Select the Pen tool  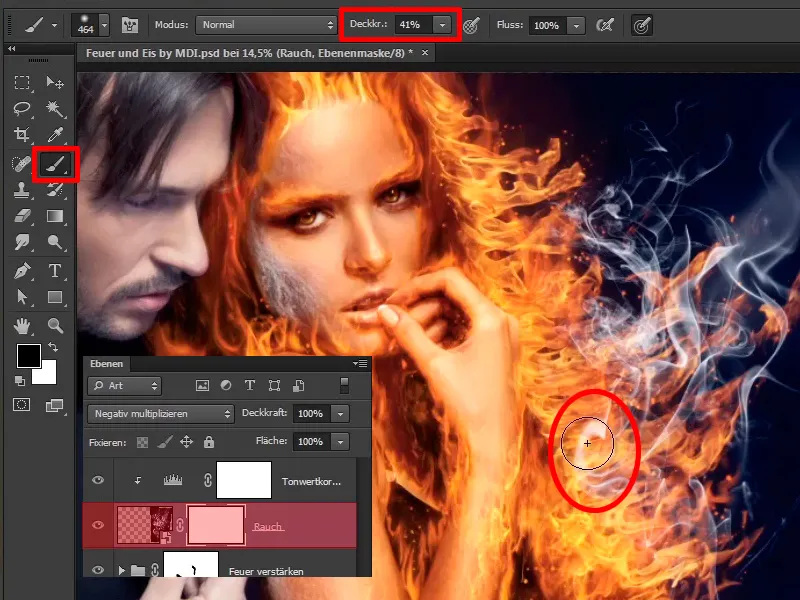tap(21, 270)
